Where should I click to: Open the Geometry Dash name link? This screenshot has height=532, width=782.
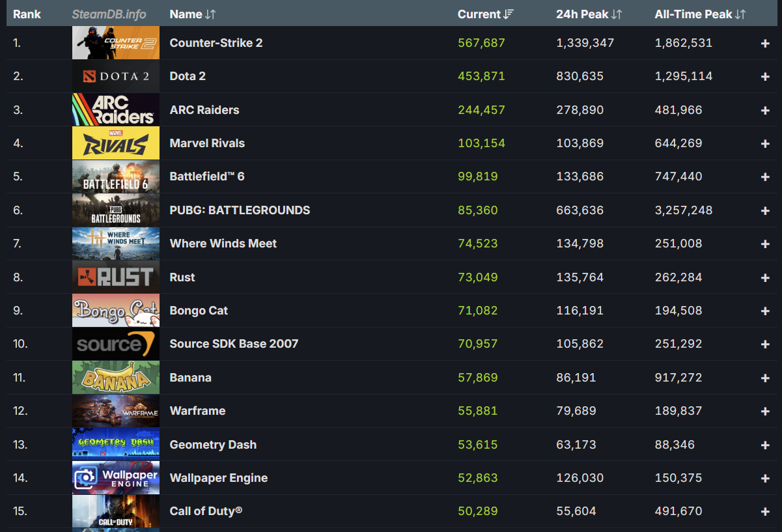(213, 445)
